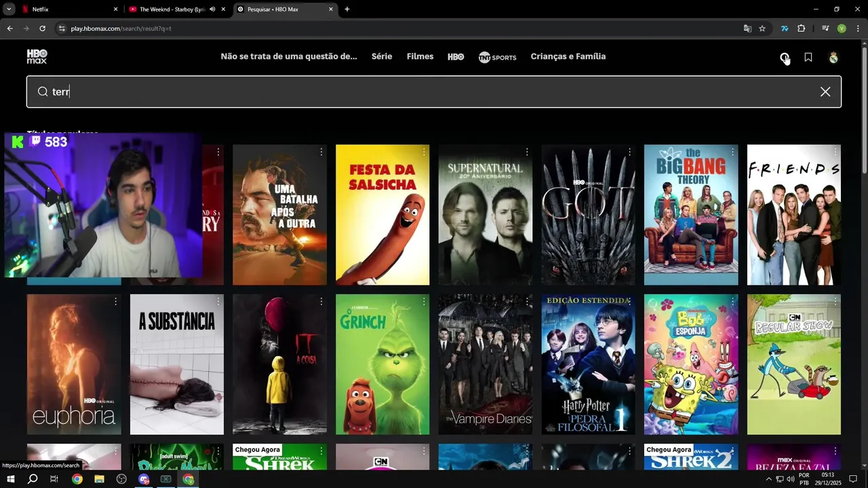Click inside the search text field
The height and width of the screenshot is (488, 868).
[434, 91]
